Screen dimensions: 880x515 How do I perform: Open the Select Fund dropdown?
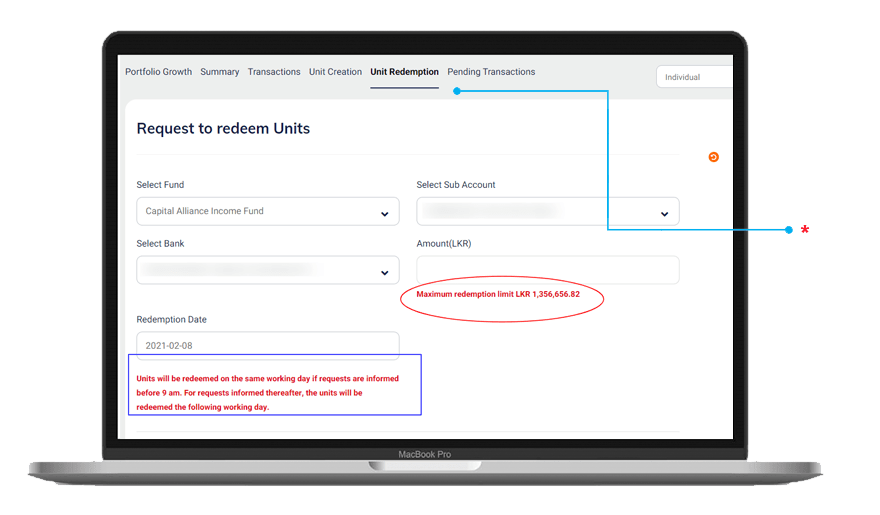[268, 211]
